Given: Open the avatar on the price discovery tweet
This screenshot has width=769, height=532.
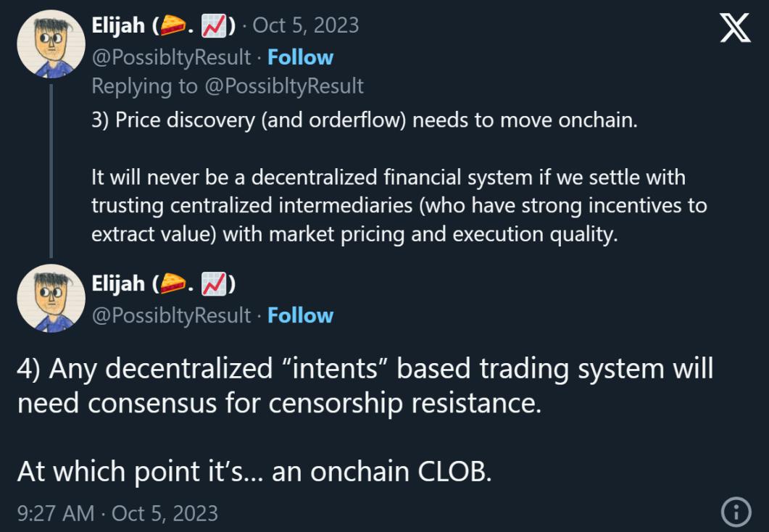Looking at the screenshot, I should [51, 44].
